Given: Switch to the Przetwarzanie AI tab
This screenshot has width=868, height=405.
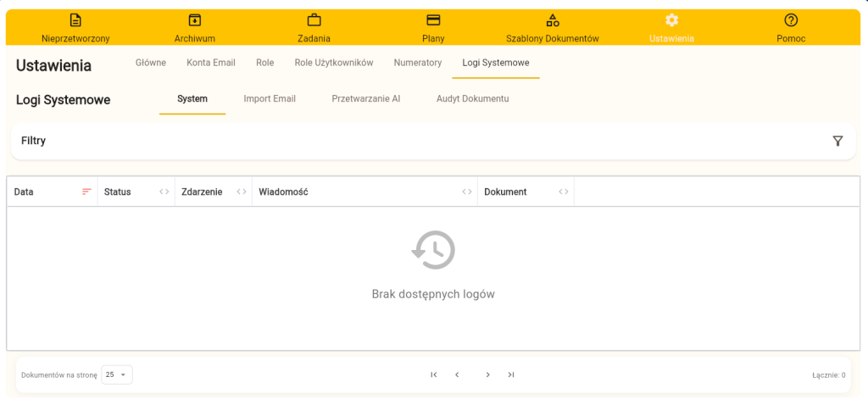Looking at the screenshot, I should 366,99.
